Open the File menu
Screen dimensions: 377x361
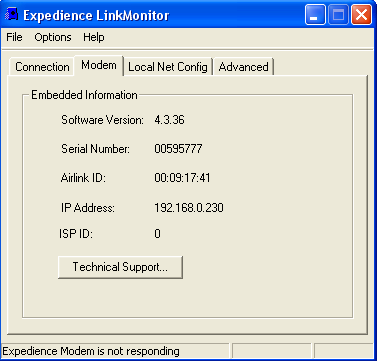tap(14, 37)
